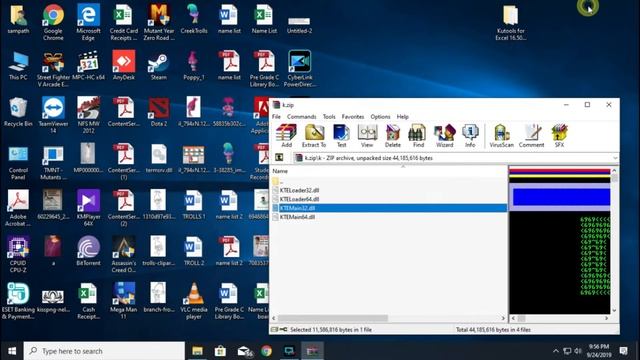The height and width of the screenshot is (360, 640).
Task: Select the KMPlayer 64X shortcut
Action: (88, 208)
